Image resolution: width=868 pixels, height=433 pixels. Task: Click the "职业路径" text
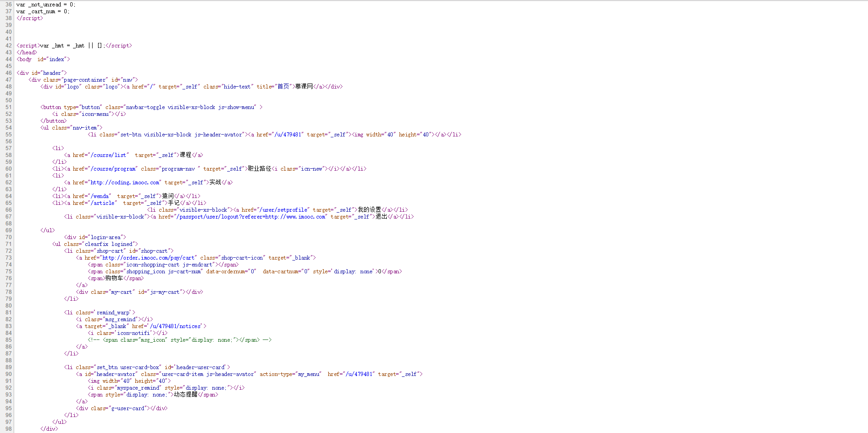[260, 169]
